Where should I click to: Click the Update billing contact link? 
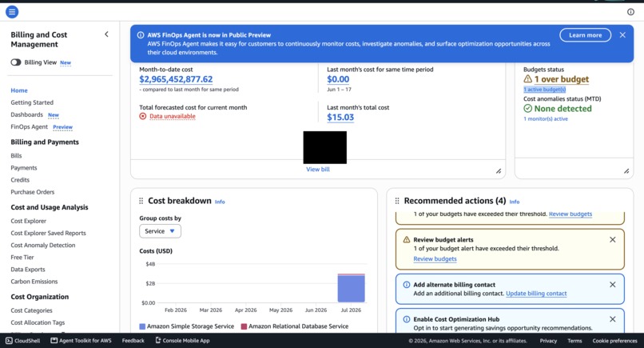536,294
